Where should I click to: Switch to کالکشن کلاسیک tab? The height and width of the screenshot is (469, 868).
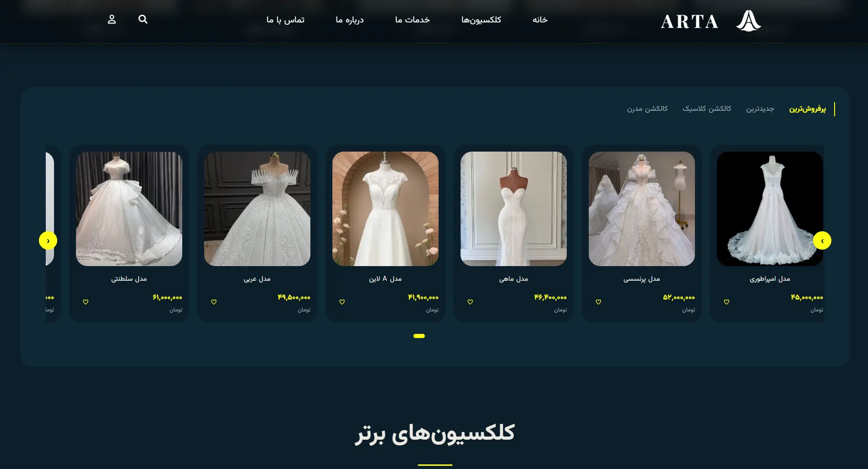(x=707, y=109)
